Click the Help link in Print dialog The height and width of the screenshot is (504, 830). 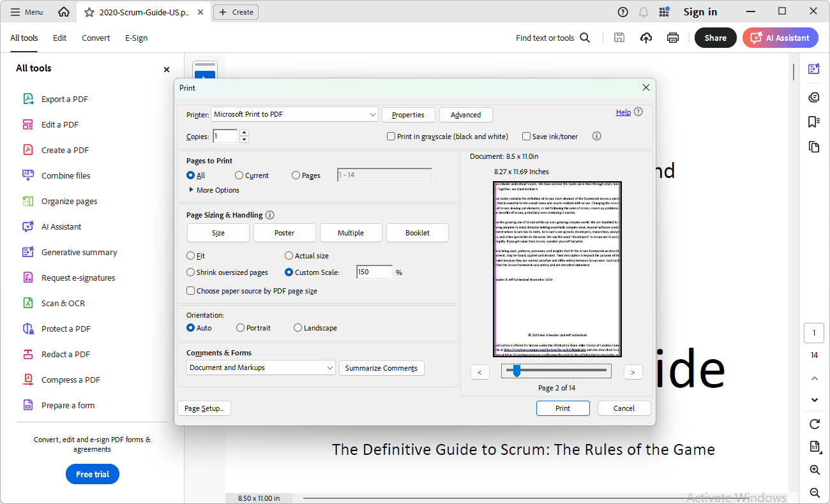(623, 112)
